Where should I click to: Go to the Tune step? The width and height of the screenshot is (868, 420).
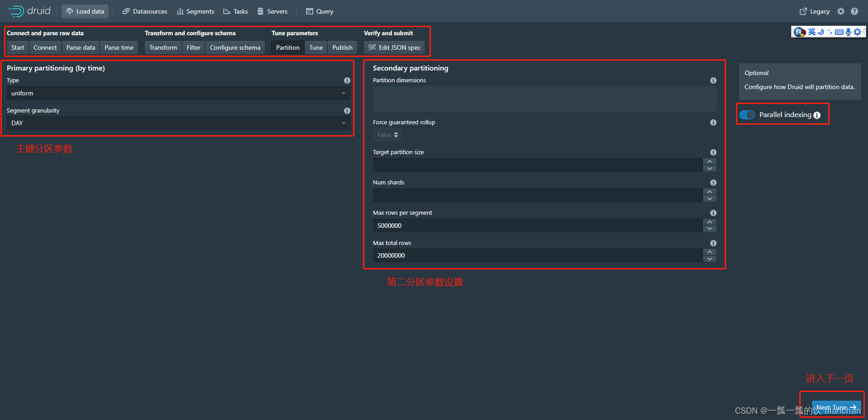click(x=316, y=47)
